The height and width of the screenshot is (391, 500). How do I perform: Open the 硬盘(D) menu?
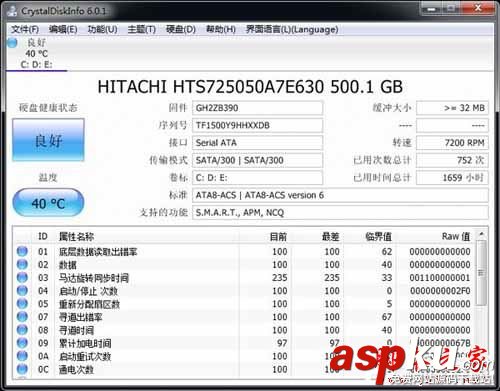click(181, 29)
